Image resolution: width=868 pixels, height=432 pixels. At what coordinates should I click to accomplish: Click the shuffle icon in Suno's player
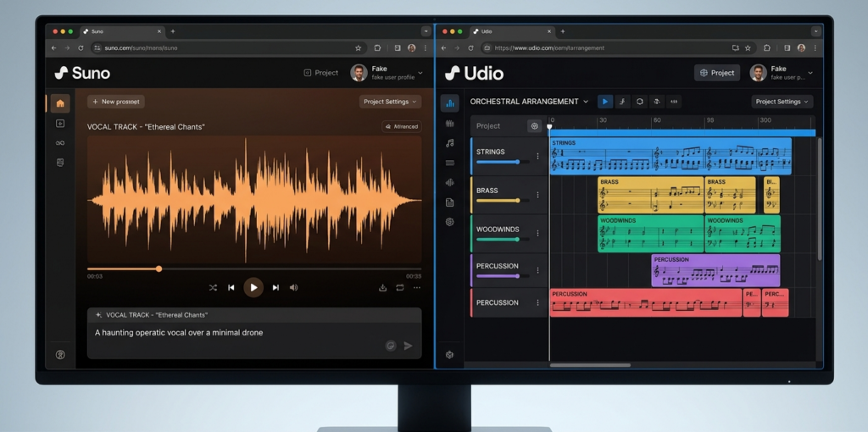(x=213, y=288)
